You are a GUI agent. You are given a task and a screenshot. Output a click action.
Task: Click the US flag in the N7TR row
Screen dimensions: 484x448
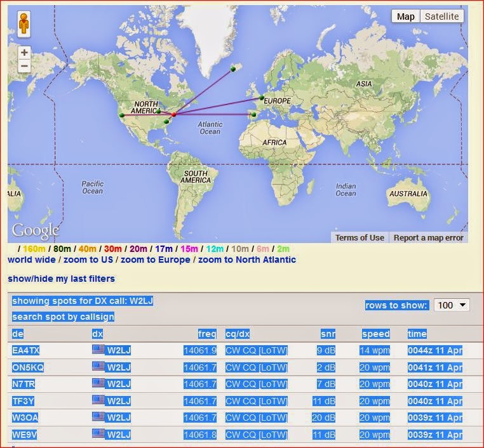[x=98, y=383]
